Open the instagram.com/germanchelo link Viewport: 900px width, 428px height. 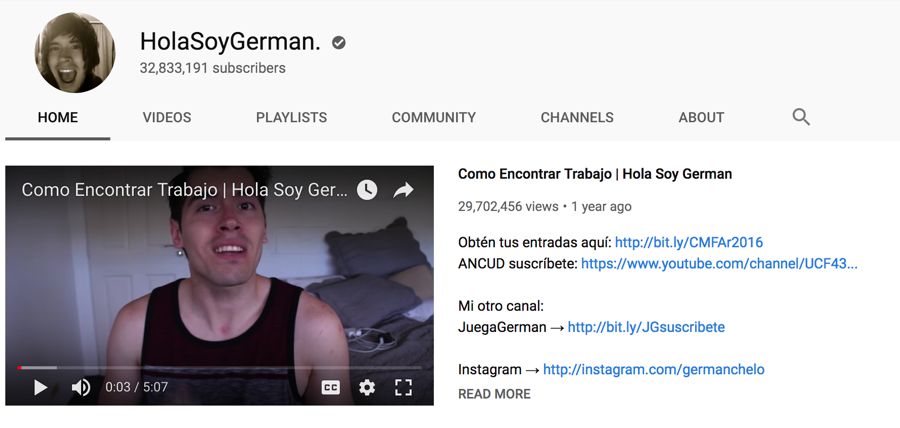pos(654,369)
